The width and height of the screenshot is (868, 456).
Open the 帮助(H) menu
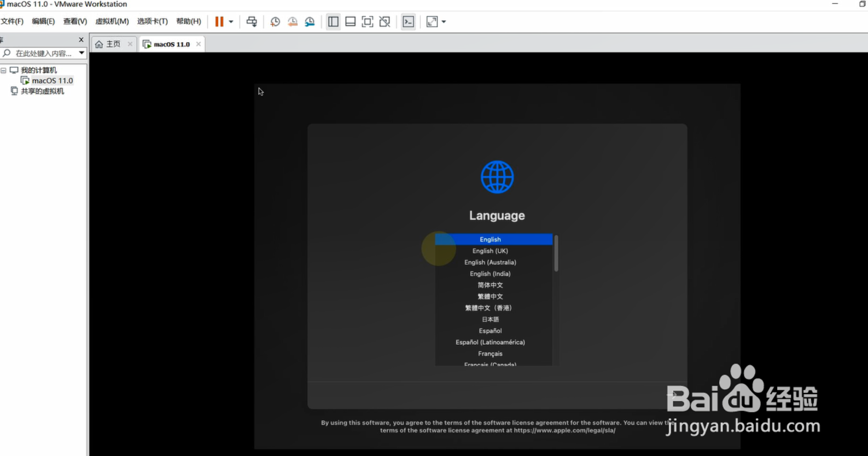(189, 21)
